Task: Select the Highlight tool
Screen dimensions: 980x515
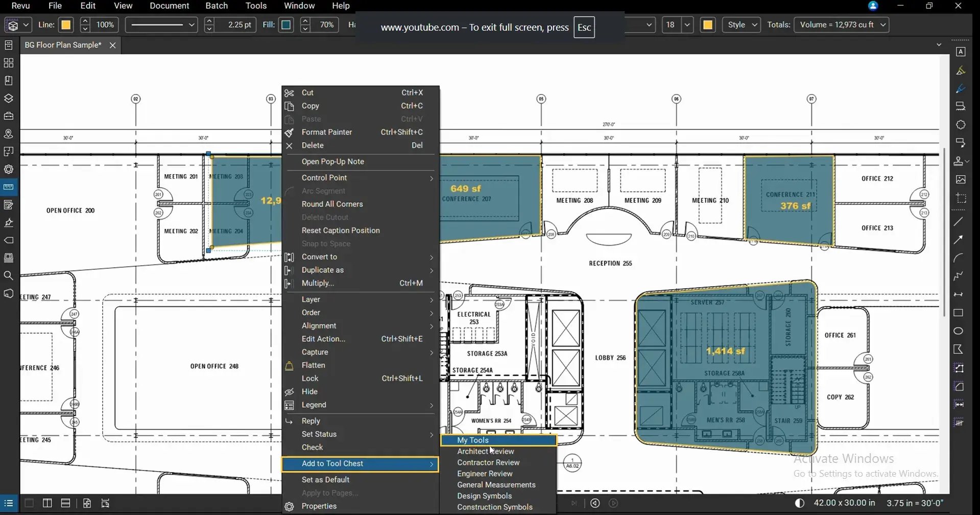Action: pyautogui.click(x=961, y=71)
